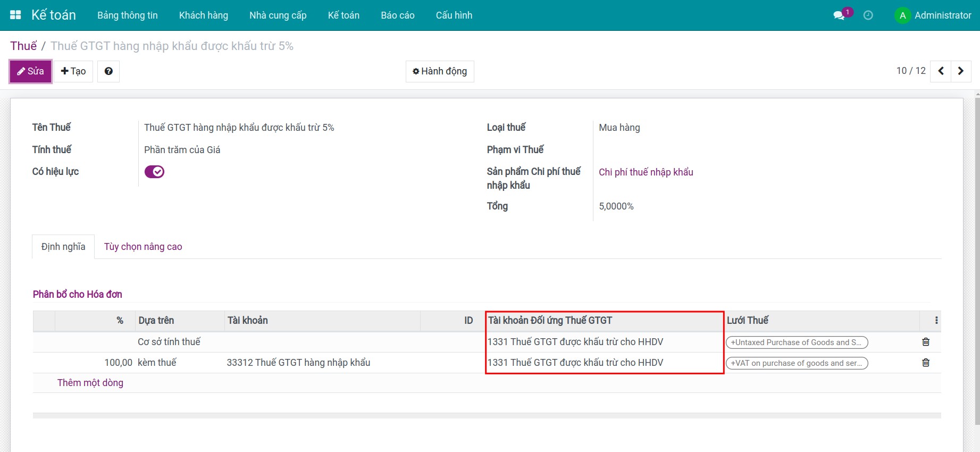The height and width of the screenshot is (452, 980).
Task: Go to the previous tax record
Action: coord(941,71)
